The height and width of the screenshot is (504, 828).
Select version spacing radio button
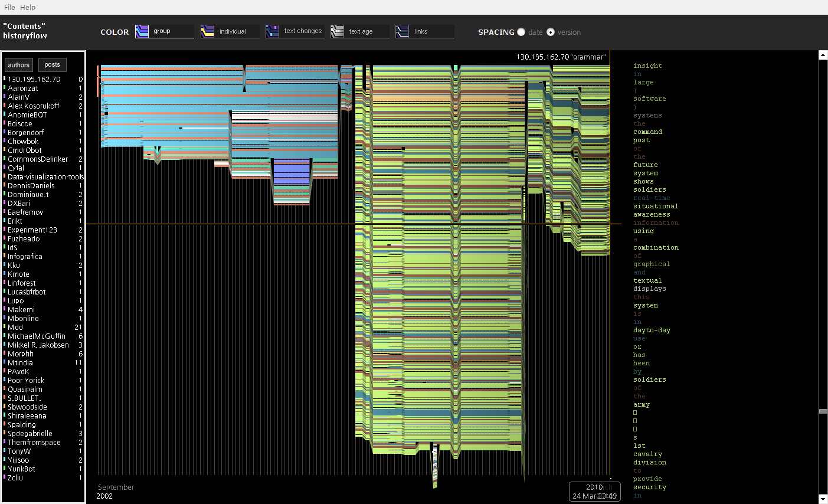[x=551, y=32]
